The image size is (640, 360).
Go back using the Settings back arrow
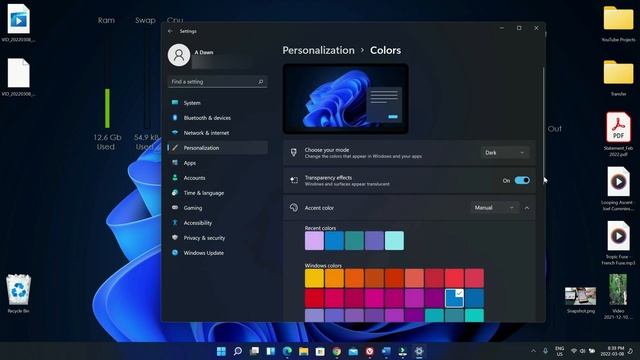click(x=170, y=31)
